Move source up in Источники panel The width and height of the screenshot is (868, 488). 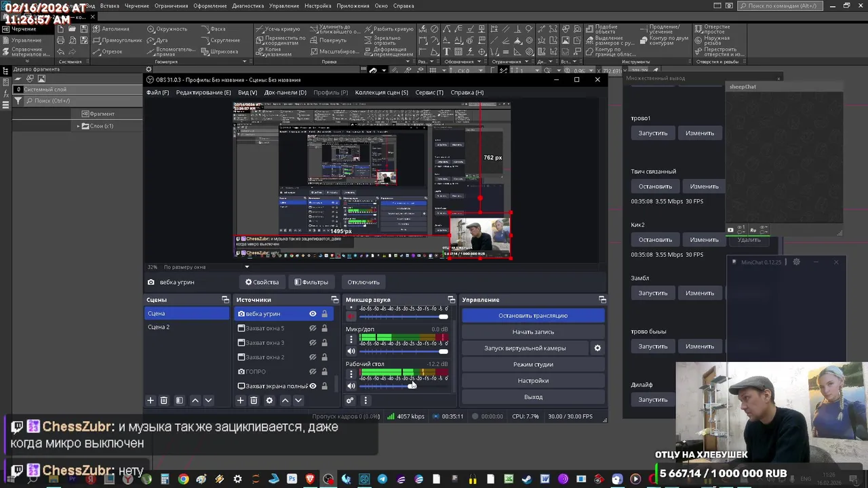tap(285, 401)
